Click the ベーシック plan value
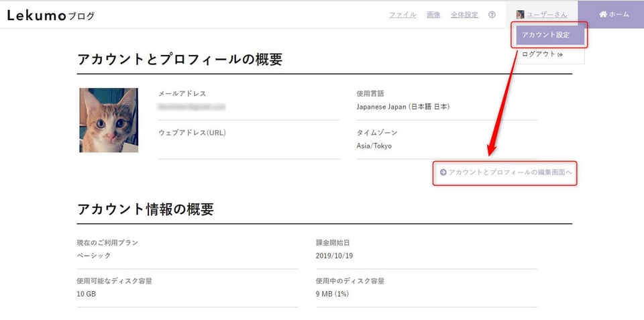This screenshot has height=320, width=644. [94, 256]
